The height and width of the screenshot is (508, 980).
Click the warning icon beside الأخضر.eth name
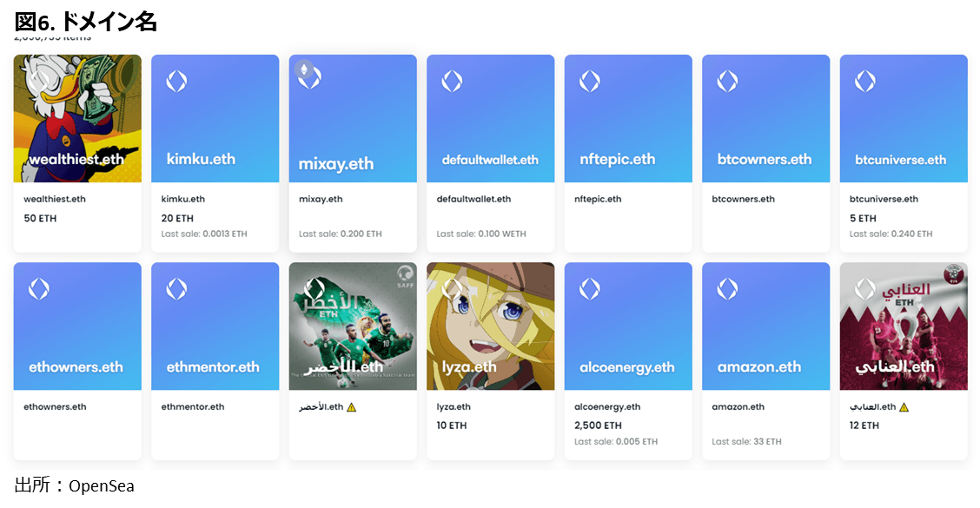(x=352, y=407)
